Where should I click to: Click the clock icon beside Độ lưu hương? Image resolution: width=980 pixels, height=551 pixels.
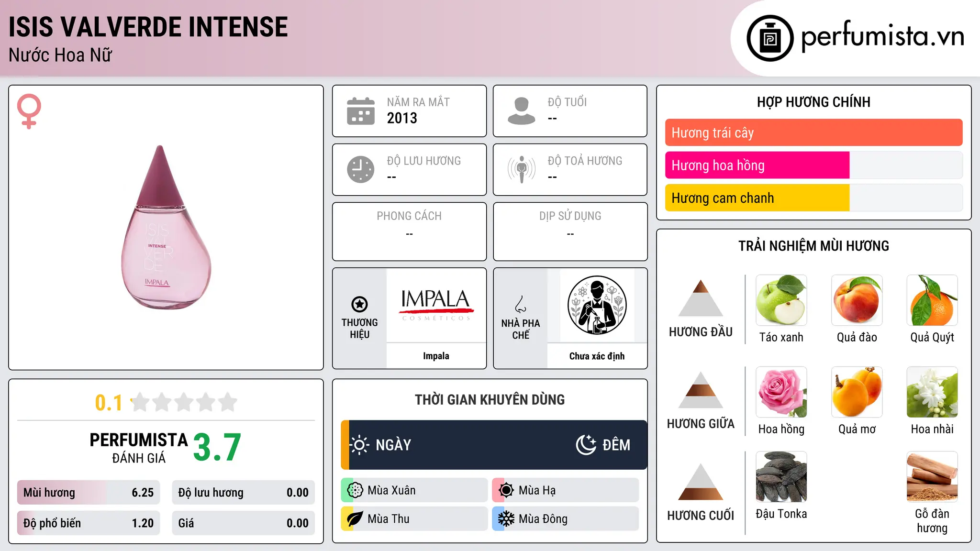coord(361,169)
